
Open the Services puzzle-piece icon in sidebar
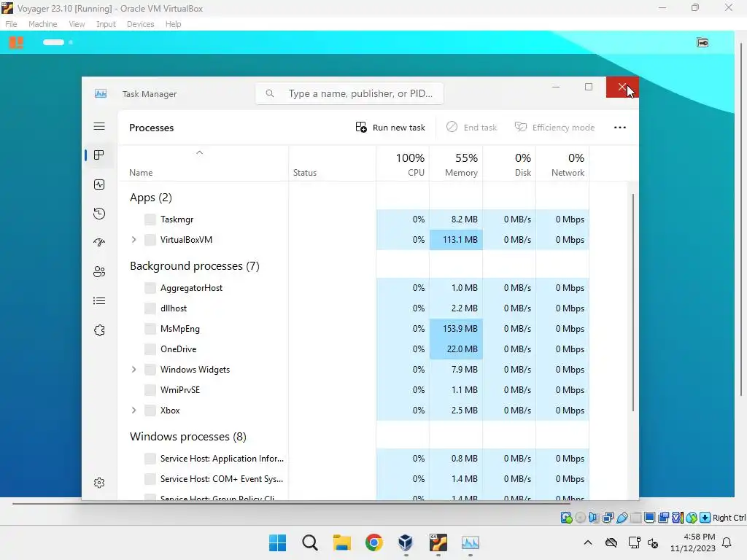point(99,330)
